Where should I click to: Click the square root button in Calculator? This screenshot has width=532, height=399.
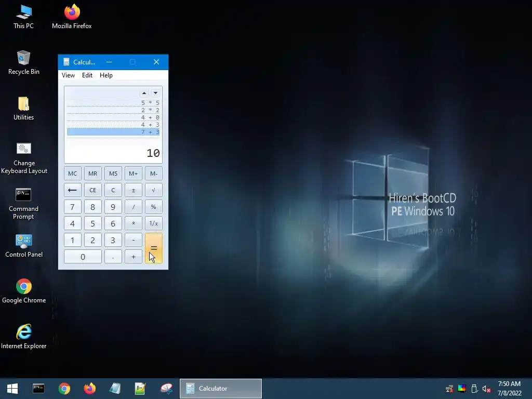[154, 190]
